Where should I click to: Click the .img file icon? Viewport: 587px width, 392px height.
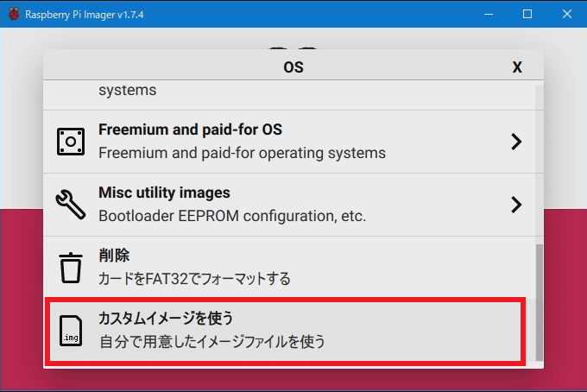(71, 331)
